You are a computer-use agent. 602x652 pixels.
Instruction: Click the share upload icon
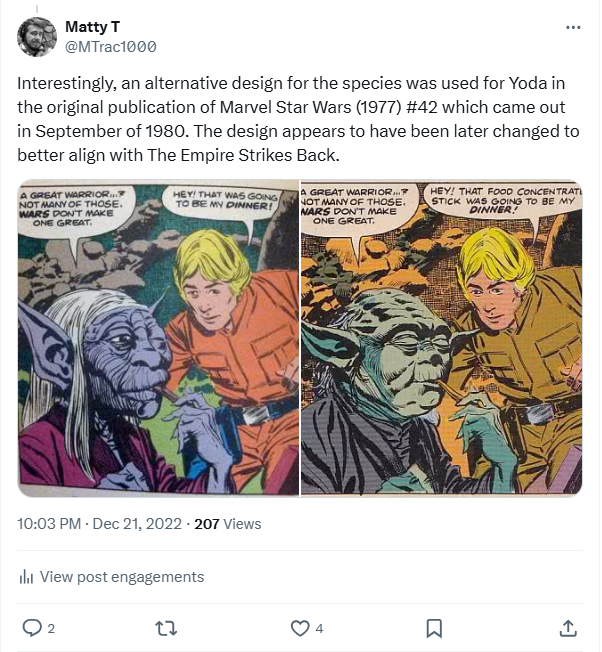click(567, 628)
